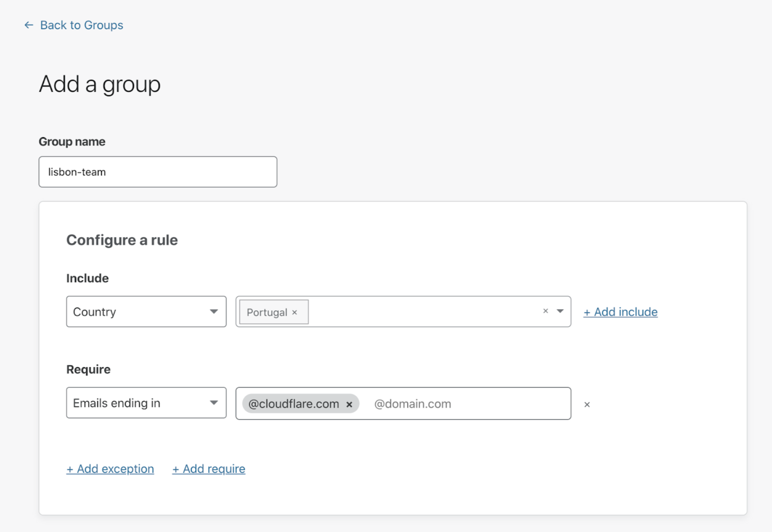Screen dimensions: 772x532
Task: Open the Country selector type dropdown
Action: (139, 312)
